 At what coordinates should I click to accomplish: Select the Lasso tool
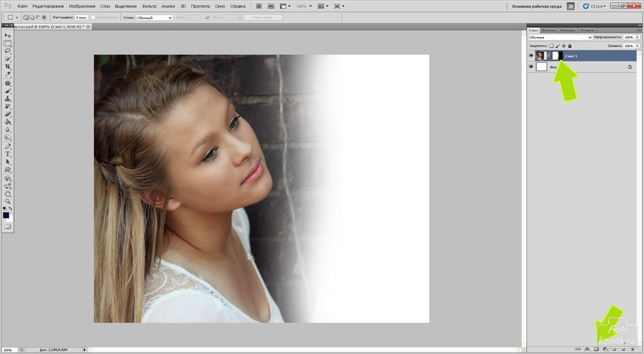[8, 52]
